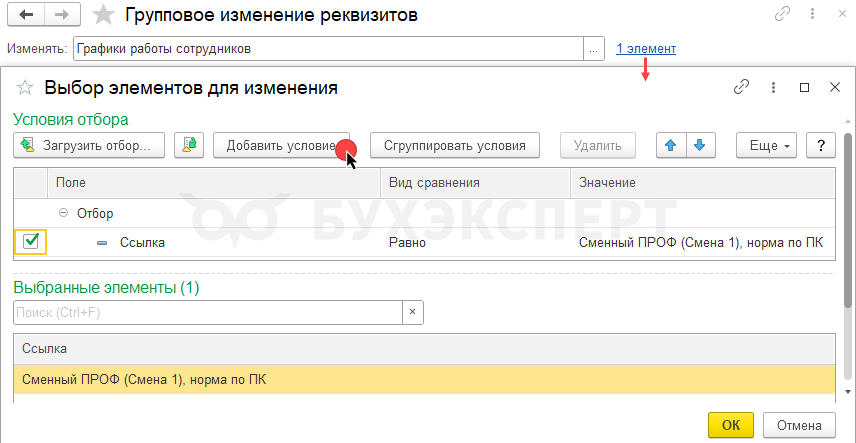
Task: Star the element selection dialog as favorite
Action: [25, 87]
